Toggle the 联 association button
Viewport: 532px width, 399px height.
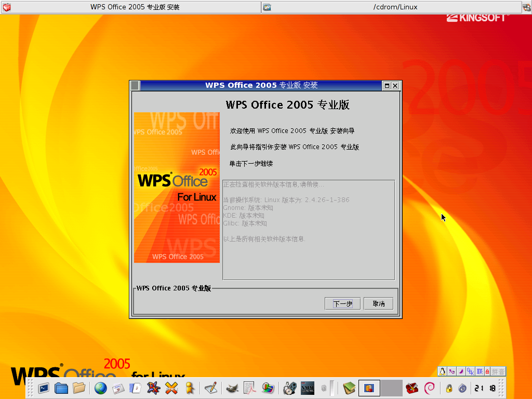(480, 371)
